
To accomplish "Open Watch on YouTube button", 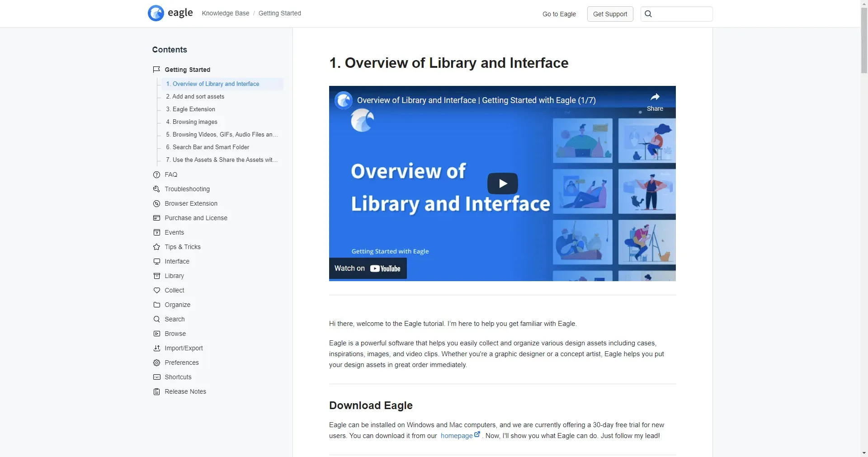I will [x=368, y=268].
